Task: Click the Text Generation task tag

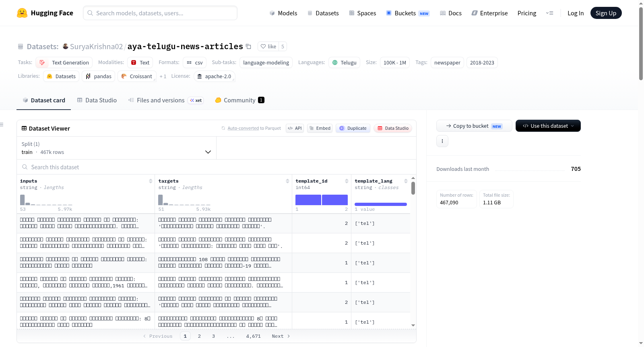Action: (64, 62)
